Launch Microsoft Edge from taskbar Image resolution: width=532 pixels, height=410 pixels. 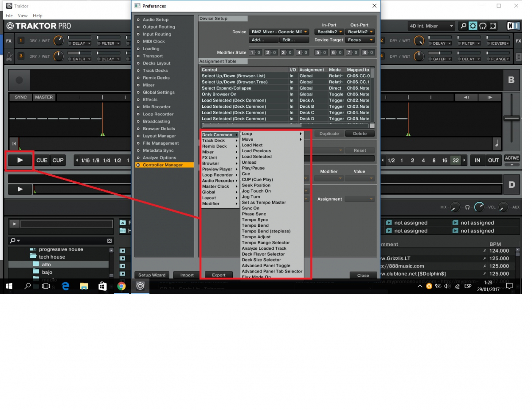point(66,286)
